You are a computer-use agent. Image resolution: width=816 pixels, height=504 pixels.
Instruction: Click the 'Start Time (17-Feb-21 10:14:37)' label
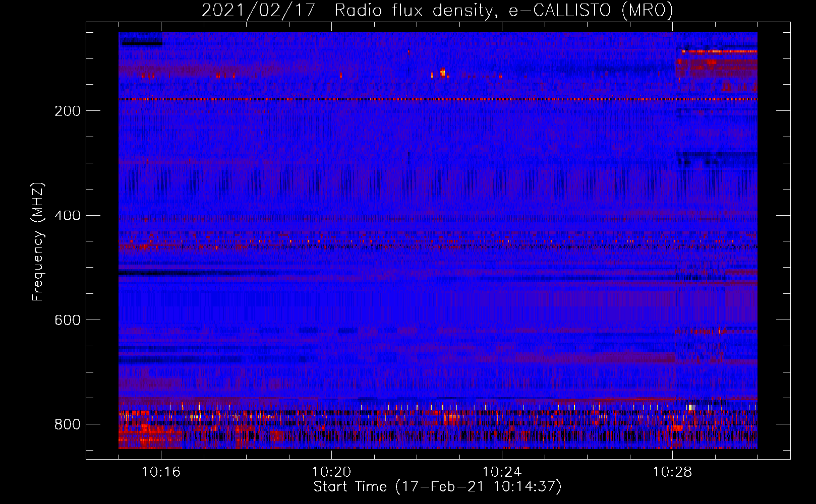437,487
